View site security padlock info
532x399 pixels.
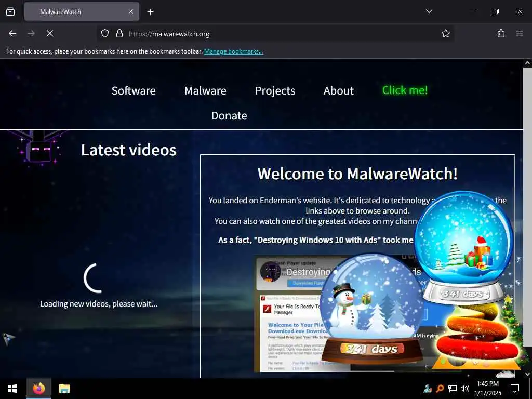click(119, 34)
